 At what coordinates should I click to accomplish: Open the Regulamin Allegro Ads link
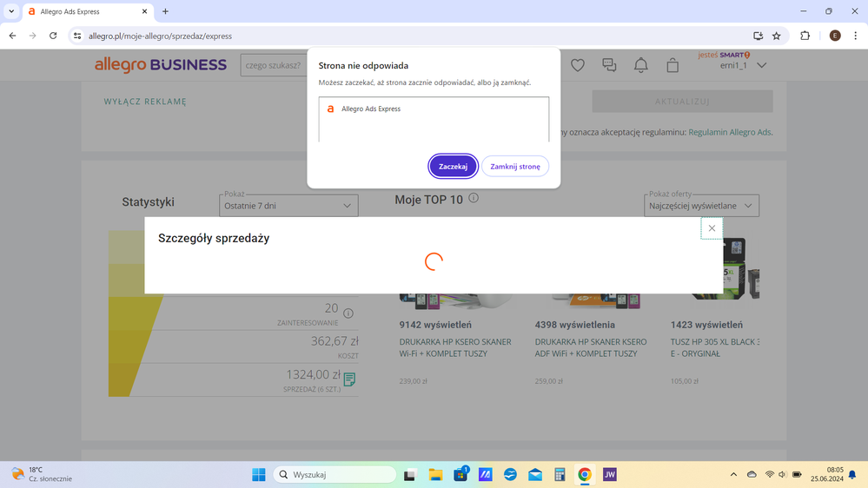click(x=730, y=132)
